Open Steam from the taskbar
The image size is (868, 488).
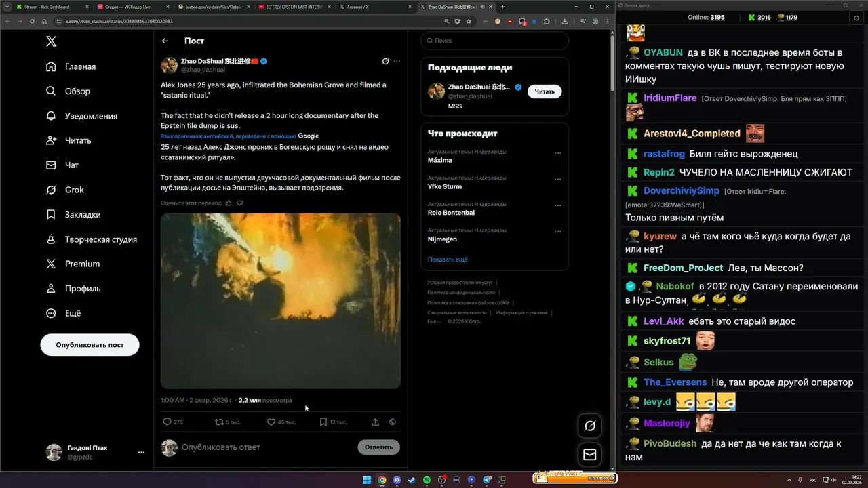(x=412, y=480)
